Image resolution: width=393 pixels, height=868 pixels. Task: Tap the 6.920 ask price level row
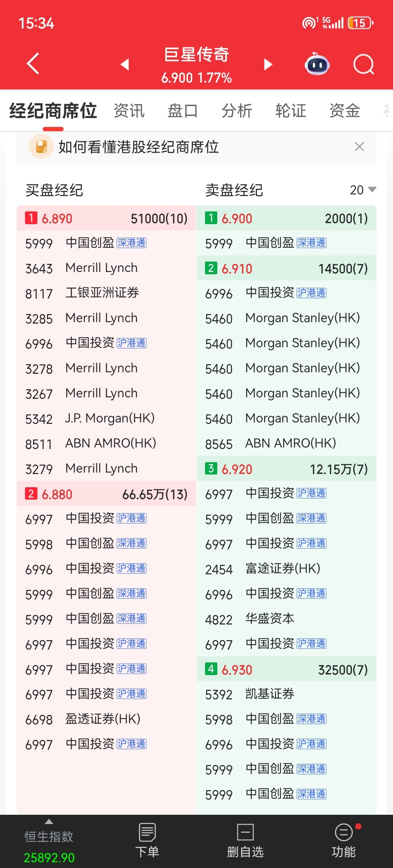[286, 469]
